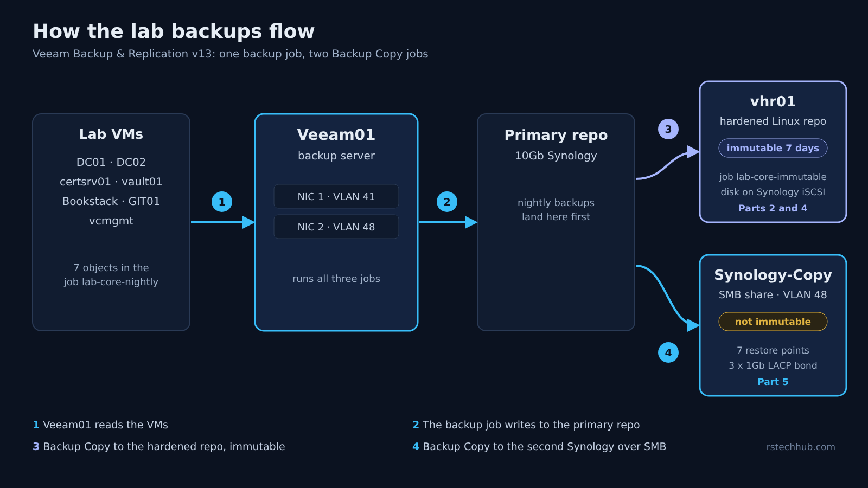Click legend item 'Veeam01 reads the VMs'
Image resolution: width=868 pixels, height=488 pixels.
(100, 425)
